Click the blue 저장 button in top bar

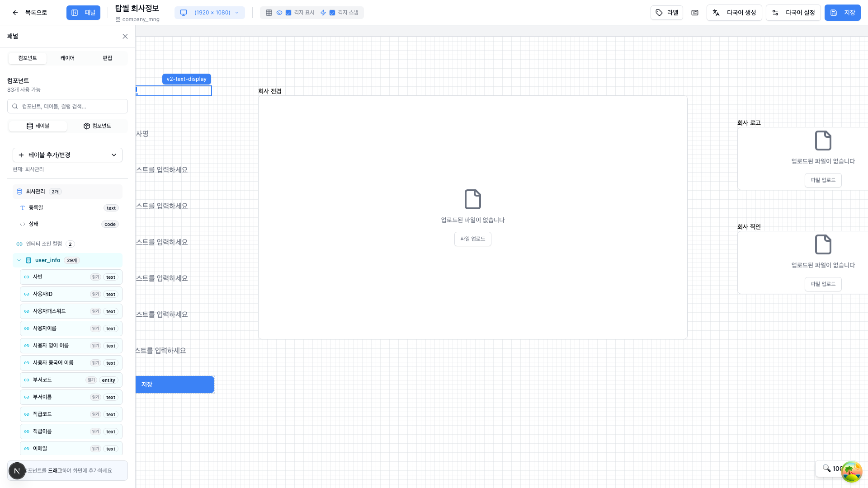click(842, 13)
